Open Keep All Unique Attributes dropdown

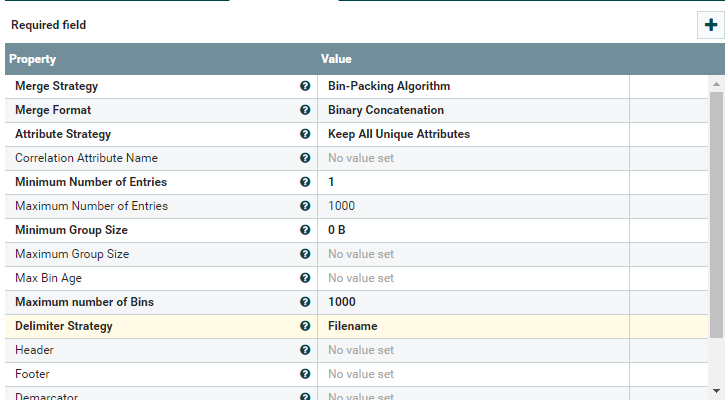coord(472,134)
